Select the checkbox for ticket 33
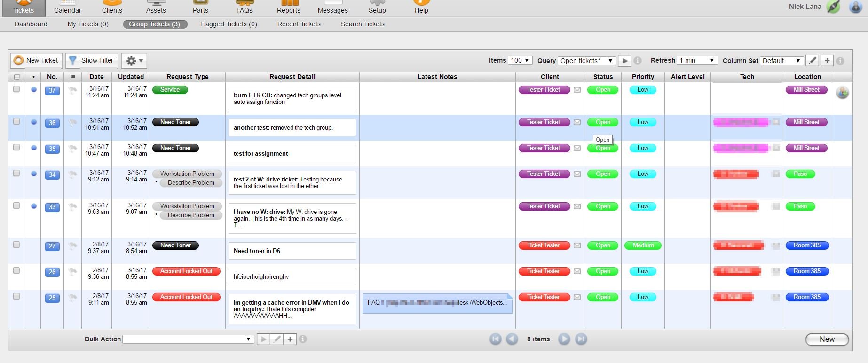The height and width of the screenshot is (363, 868). click(x=16, y=205)
